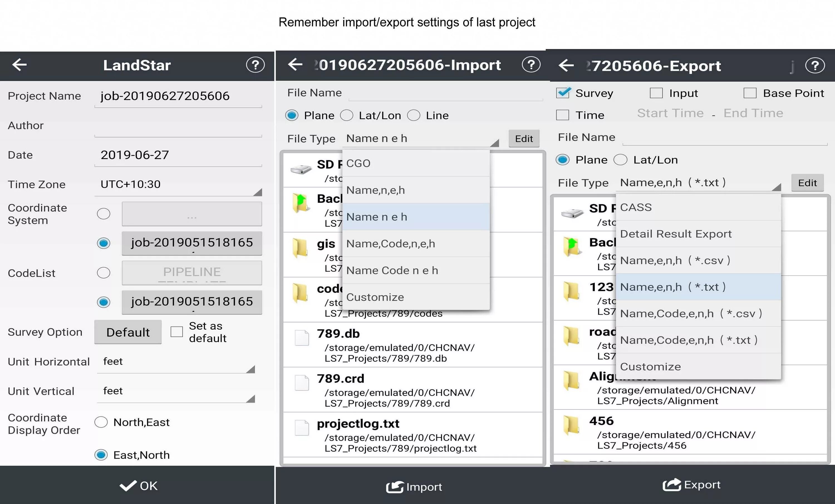The width and height of the screenshot is (835, 504).
Task: Open the Time Zone dropdown
Action: (178, 185)
